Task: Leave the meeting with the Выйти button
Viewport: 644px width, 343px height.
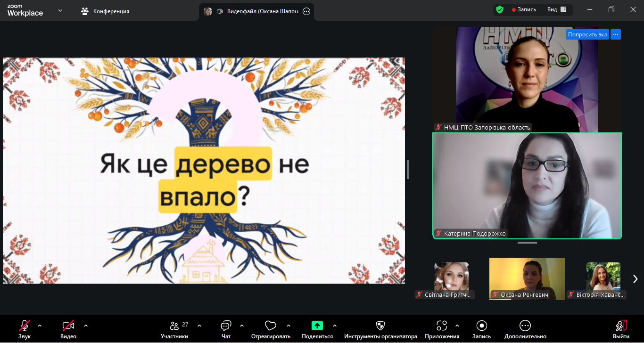Action: [x=621, y=328]
